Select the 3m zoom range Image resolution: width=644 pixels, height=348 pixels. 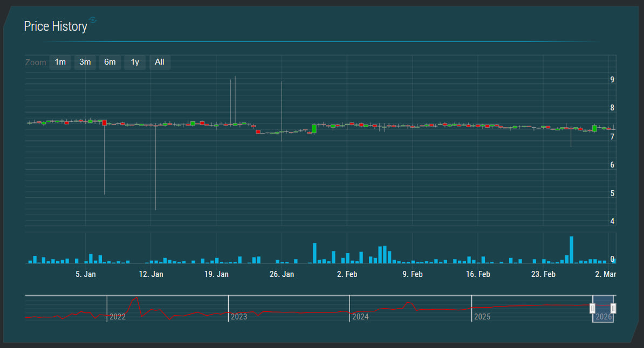pos(85,62)
